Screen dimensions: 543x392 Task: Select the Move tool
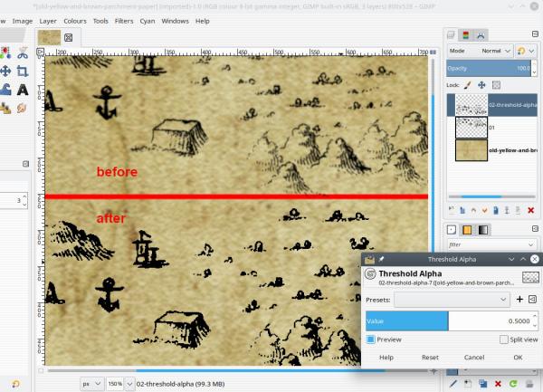(x=5, y=72)
